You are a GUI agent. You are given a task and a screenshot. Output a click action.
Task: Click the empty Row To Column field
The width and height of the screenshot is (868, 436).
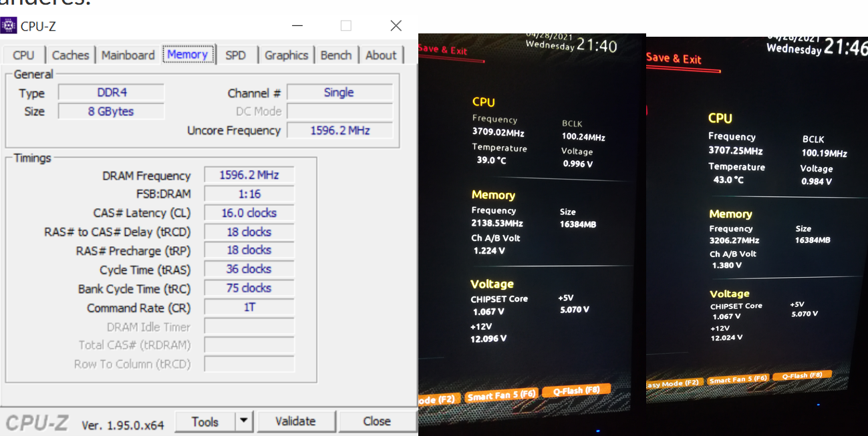[249, 364]
